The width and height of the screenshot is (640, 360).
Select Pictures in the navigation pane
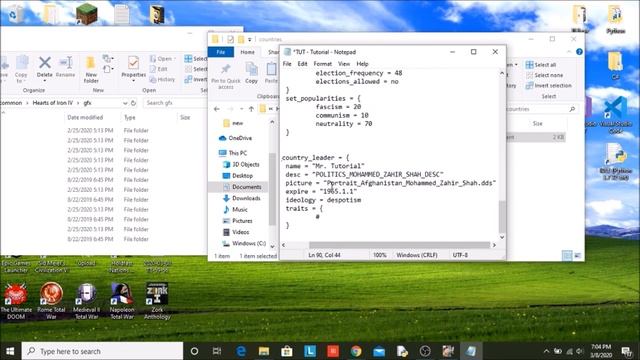(238, 221)
